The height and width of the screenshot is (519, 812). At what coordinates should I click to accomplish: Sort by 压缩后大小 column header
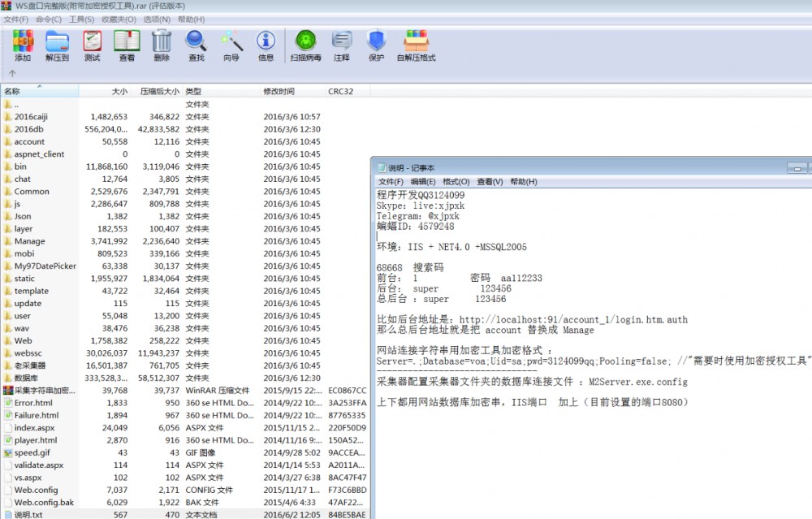[x=156, y=91]
